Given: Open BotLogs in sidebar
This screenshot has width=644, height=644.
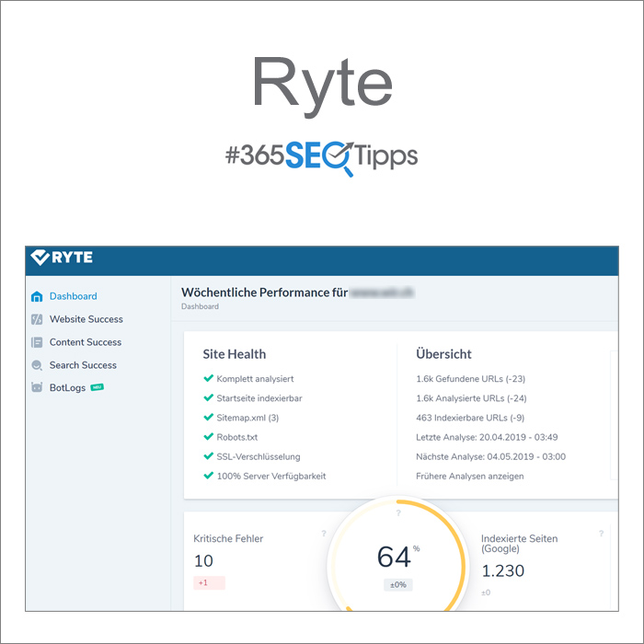Looking at the screenshot, I should [x=67, y=387].
